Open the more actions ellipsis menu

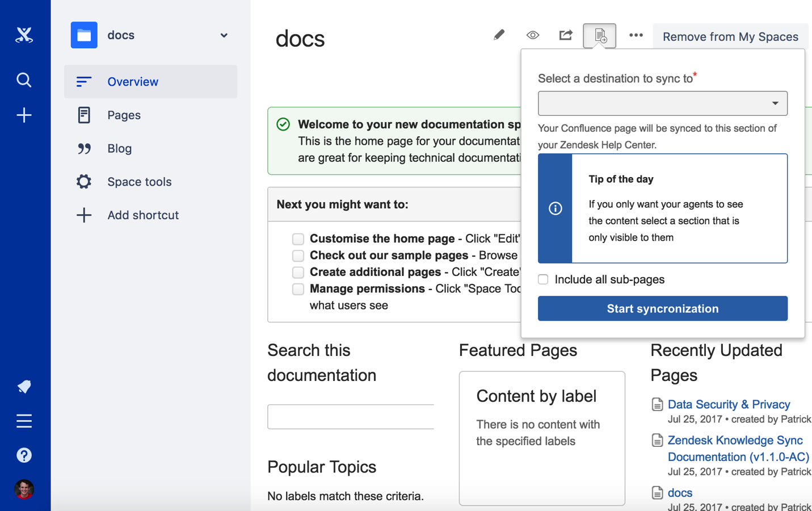point(636,35)
